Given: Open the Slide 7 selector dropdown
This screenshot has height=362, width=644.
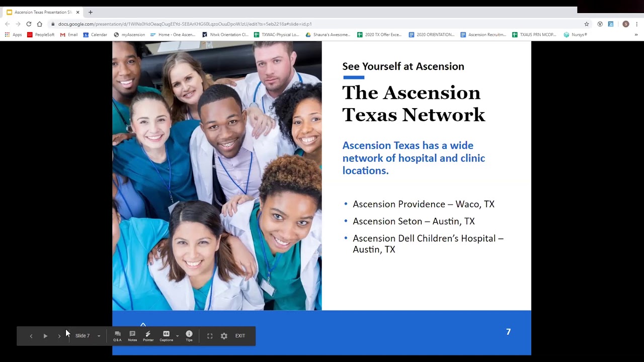Looking at the screenshot, I should coord(88,336).
